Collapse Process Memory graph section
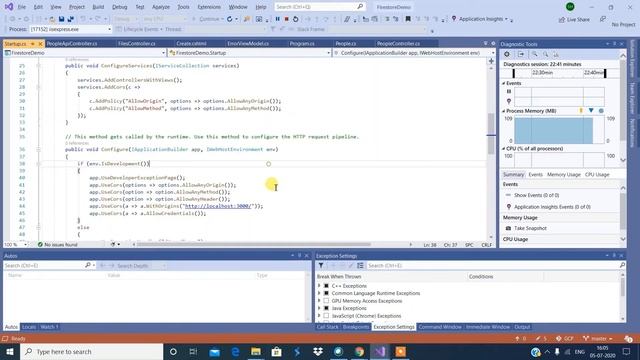Image resolution: width=640 pixels, height=360 pixels. coord(504,111)
